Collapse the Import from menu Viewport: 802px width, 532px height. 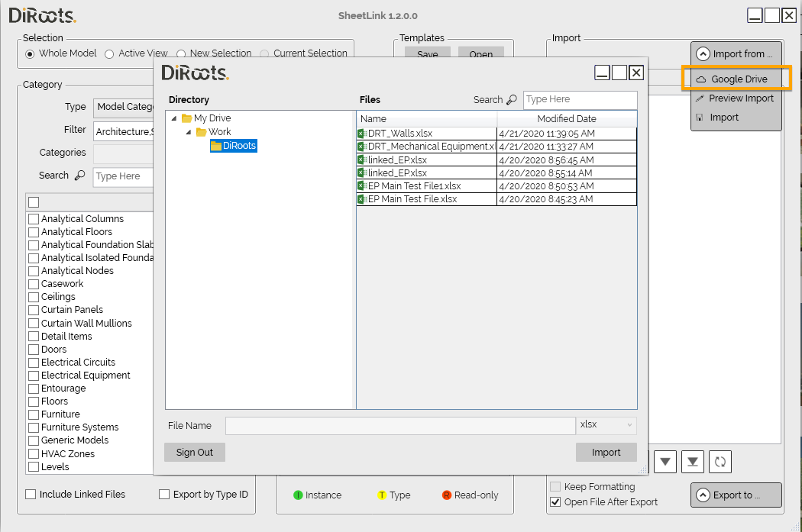(736, 53)
